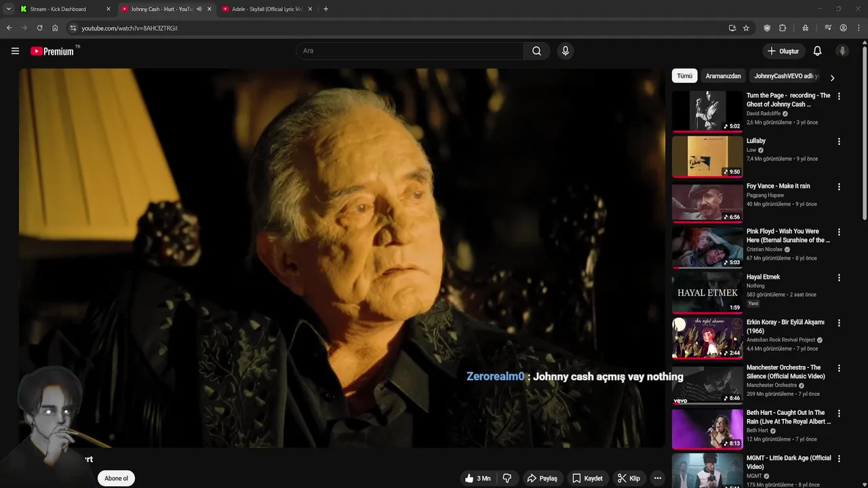This screenshot has height=488, width=868.
Task: Open "Pink Floyd - Wish You Were Here" title
Action: [x=788, y=236]
